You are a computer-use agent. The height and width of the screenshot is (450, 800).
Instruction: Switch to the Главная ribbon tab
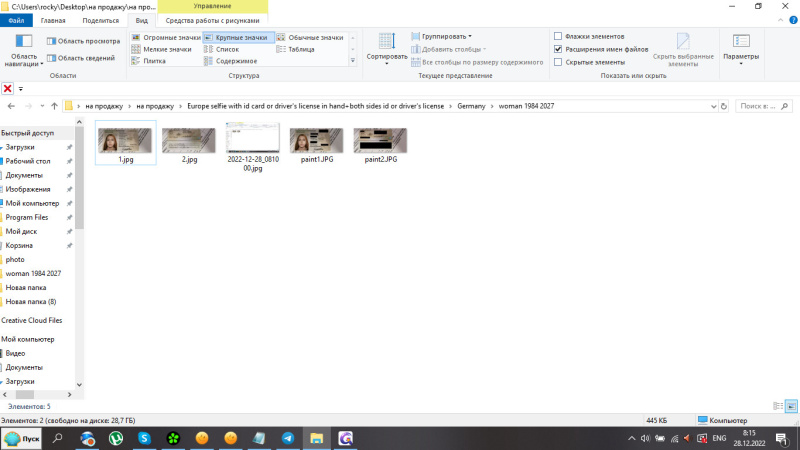(x=53, y=20)
